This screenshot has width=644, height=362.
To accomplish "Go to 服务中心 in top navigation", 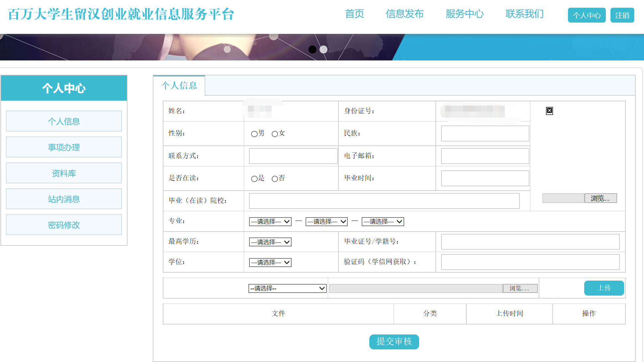I will pos(464,14).
